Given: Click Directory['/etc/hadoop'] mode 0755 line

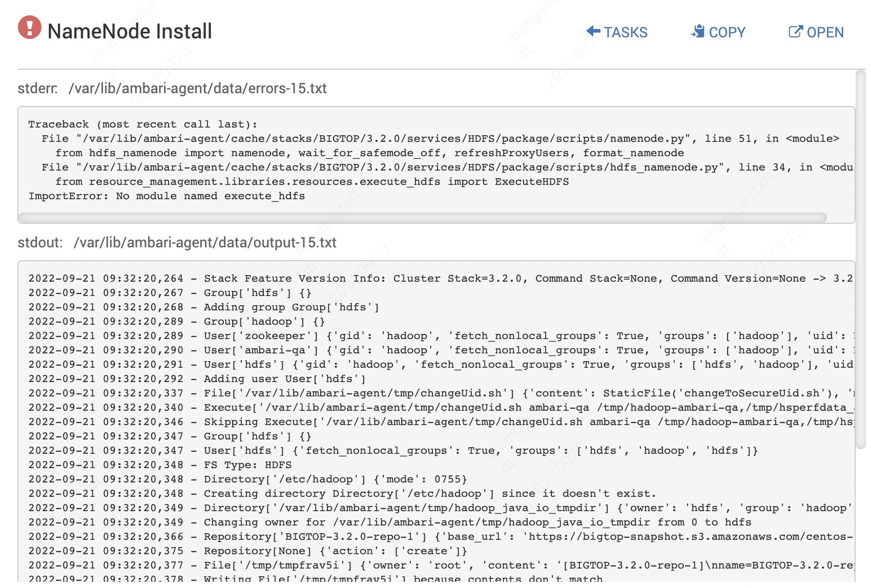Looking at the screenshot, I should point(248,479).
